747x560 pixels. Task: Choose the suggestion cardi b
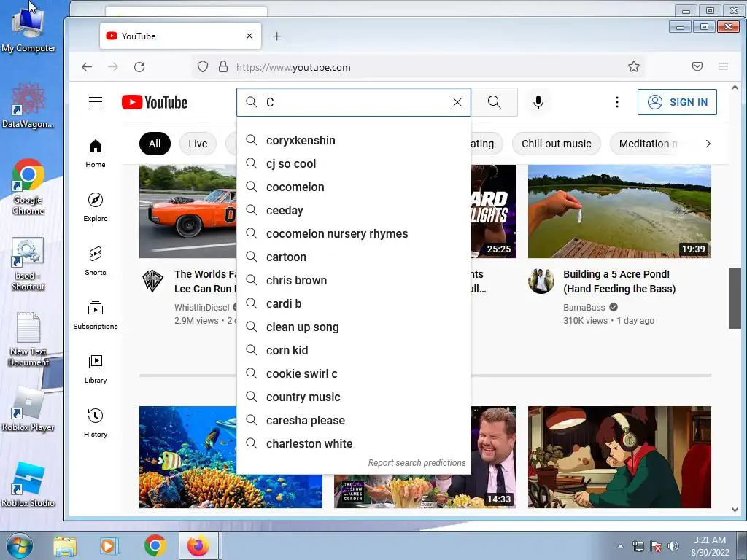point(354,304)
